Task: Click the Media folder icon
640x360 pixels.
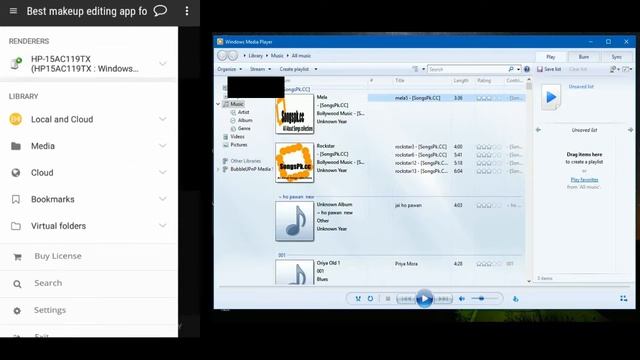Action: (16, 146)
